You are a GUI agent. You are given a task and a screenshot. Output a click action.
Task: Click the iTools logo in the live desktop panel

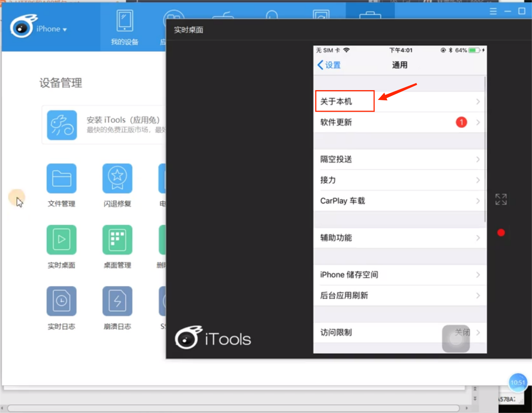213,338
